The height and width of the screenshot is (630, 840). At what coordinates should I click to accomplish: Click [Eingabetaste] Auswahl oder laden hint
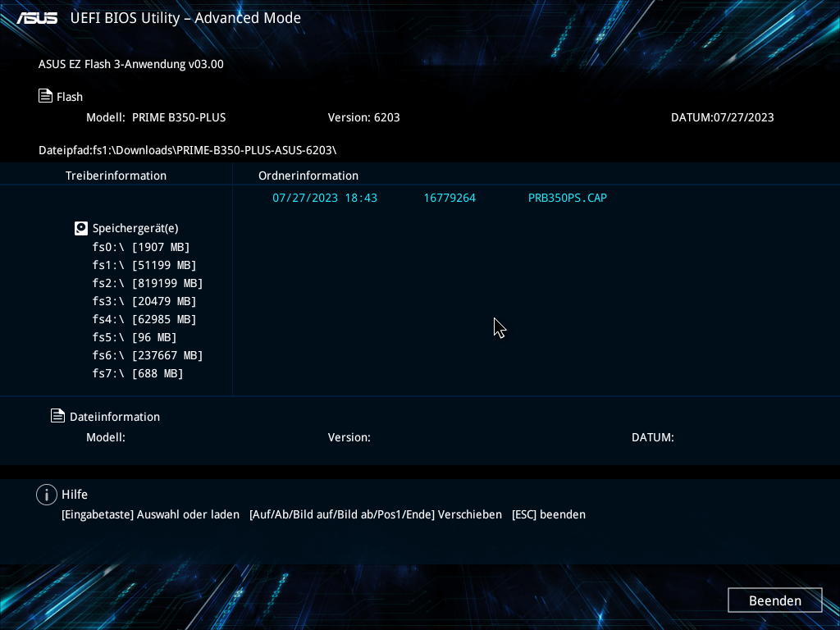(x=151, y=514)
